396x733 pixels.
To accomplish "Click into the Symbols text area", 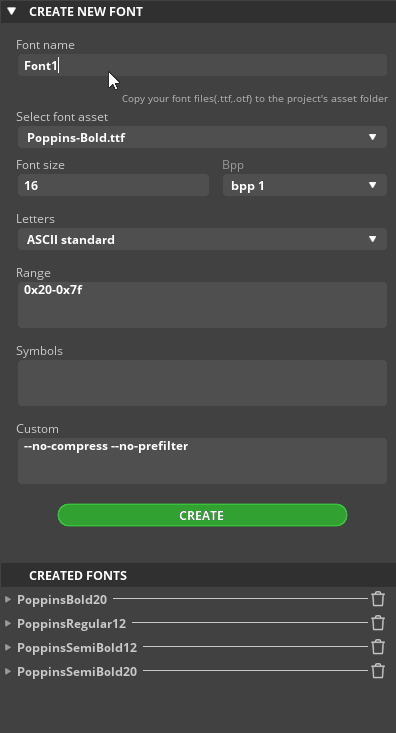I will (202, 383).
